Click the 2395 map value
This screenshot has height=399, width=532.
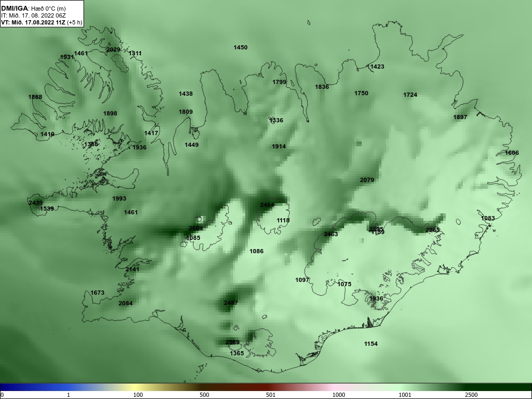pyautogui.click(x=376, y=229)
